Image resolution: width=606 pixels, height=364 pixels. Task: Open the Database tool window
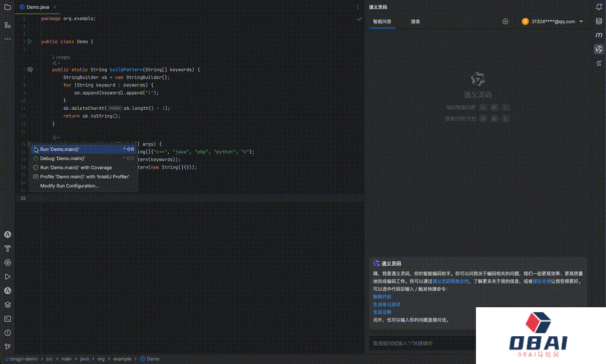click(598, 21)
